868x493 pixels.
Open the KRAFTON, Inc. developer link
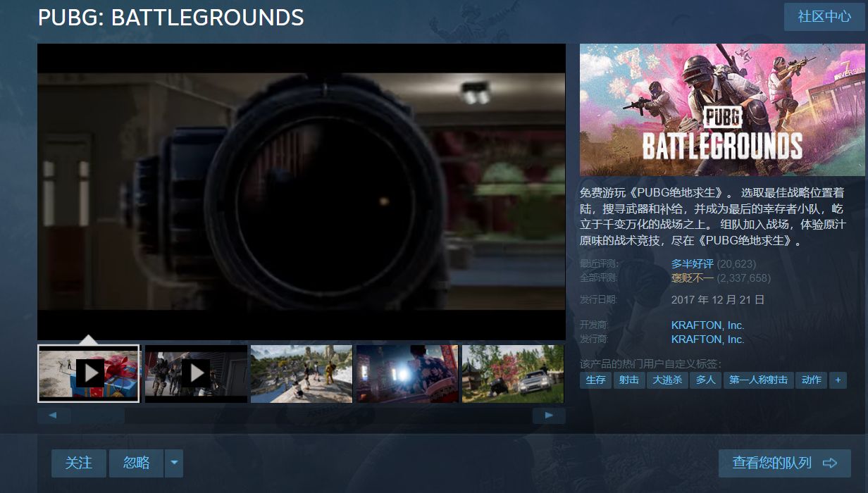(x=708, y=325)
